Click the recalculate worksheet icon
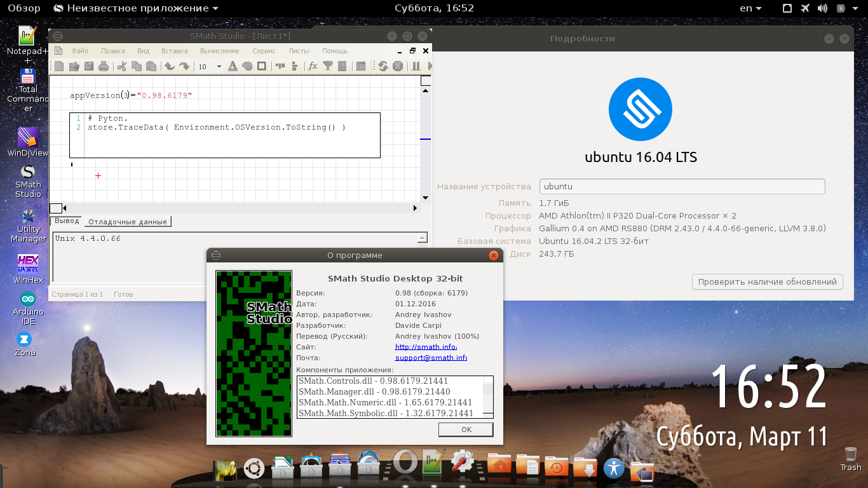The image size is (868, 488). click(x=383, y=66)
